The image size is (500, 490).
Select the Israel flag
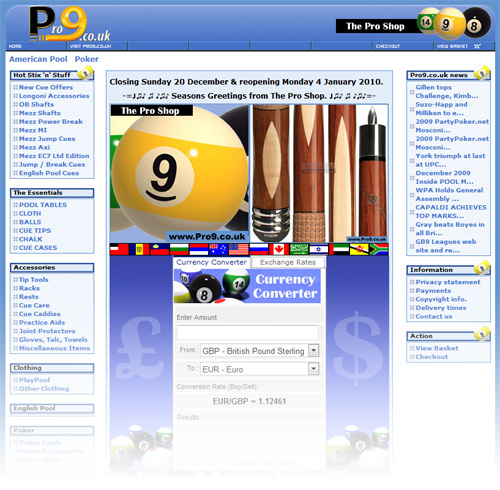point(319,249)
